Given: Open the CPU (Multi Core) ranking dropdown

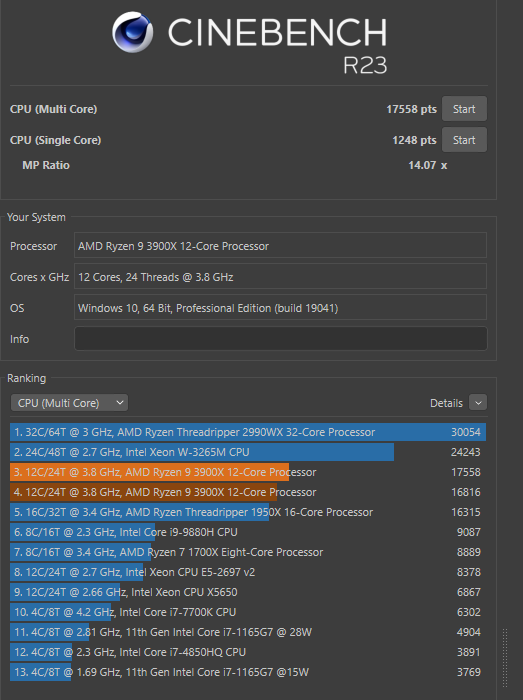Looking at the screenshot, I should (x=69, y=403).
